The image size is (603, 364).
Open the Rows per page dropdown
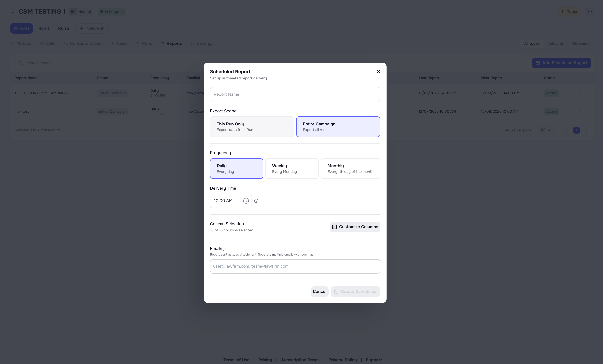(x=545, y=130)
